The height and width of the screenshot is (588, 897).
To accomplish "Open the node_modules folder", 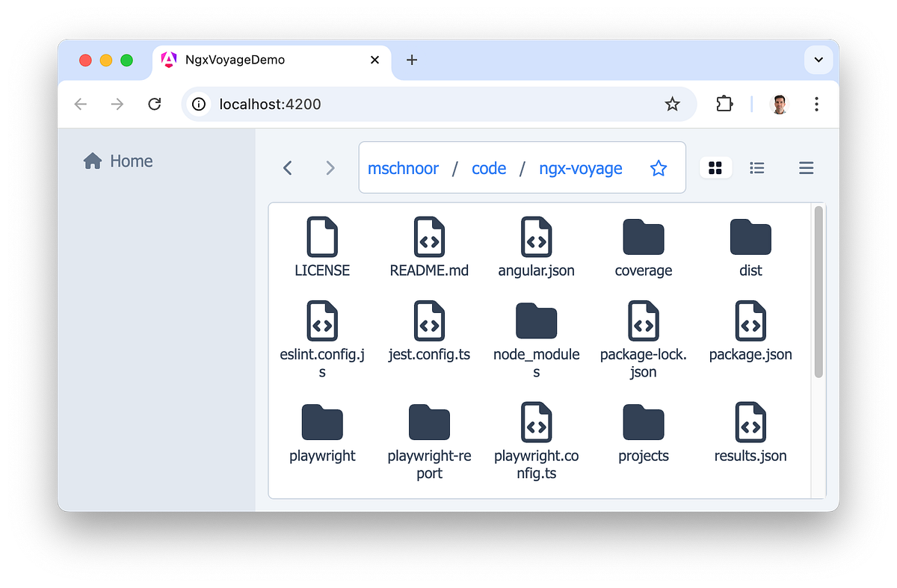I will point(536,321).
